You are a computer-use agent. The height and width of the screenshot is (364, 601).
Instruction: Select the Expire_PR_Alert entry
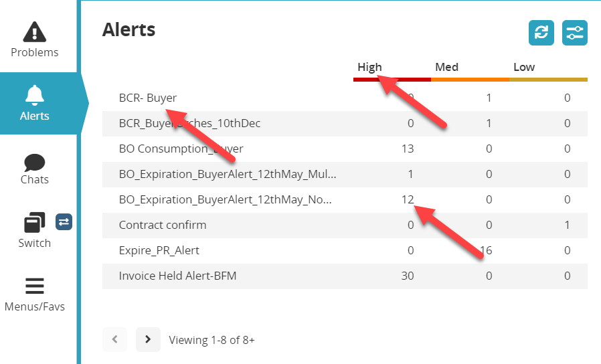(x=159, y=250)
